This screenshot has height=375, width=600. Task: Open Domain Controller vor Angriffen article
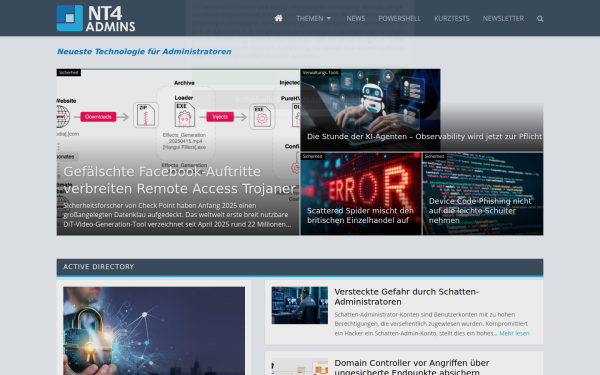tap(412, 367)
